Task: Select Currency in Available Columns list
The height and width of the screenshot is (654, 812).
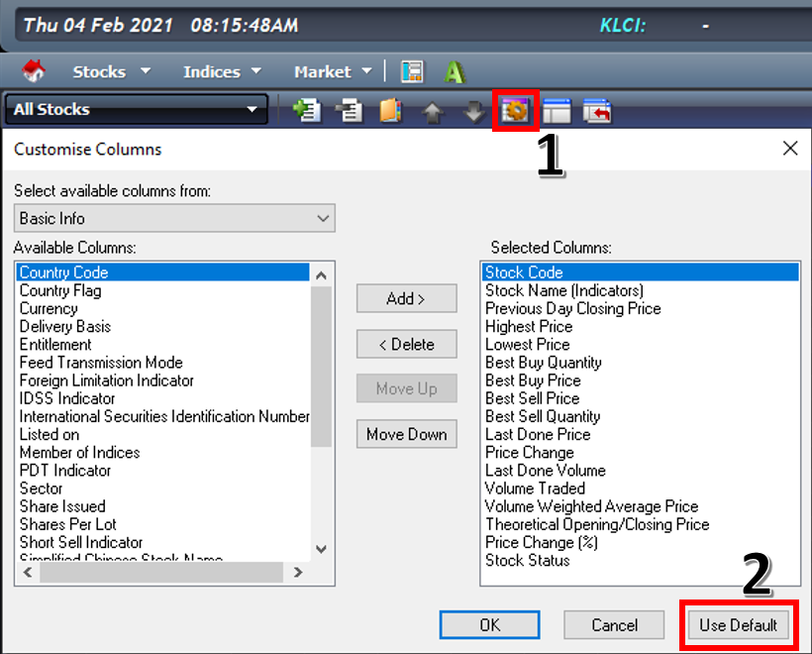Action: point(49,308)
